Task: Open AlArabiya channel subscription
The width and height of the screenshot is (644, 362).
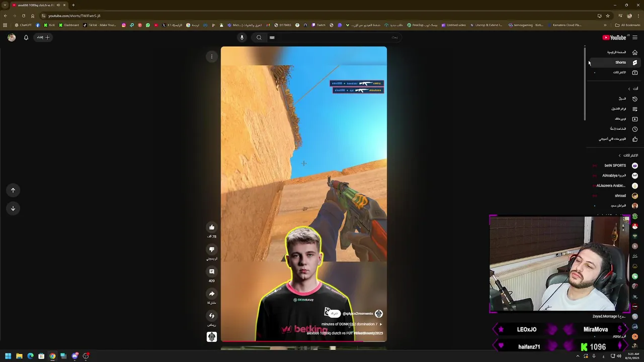Action: (x=615, y=175)
